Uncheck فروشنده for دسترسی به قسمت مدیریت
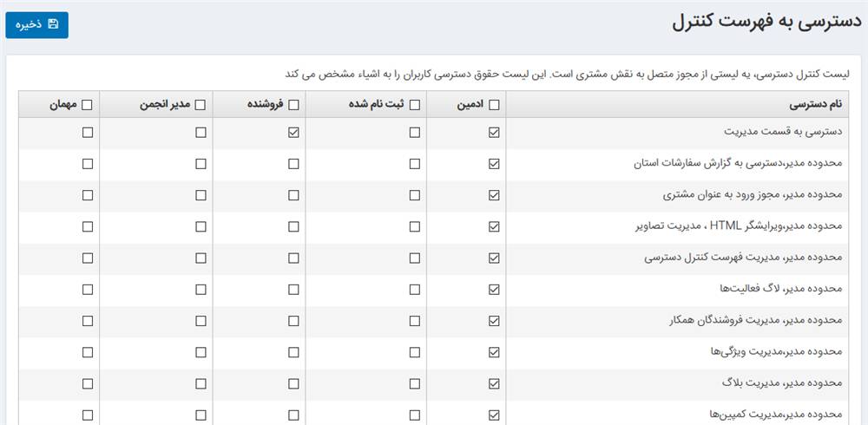 (x=293, y=133)
